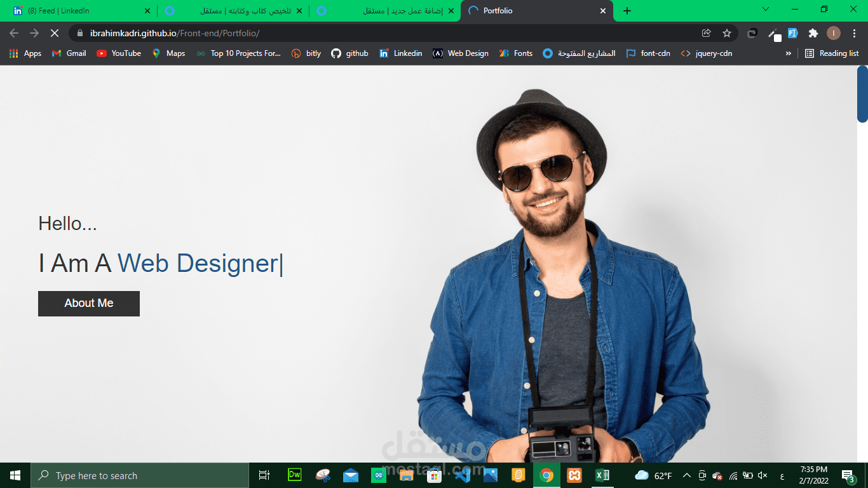
Task: Open the Maps bookmark
Action: [168, 53]
